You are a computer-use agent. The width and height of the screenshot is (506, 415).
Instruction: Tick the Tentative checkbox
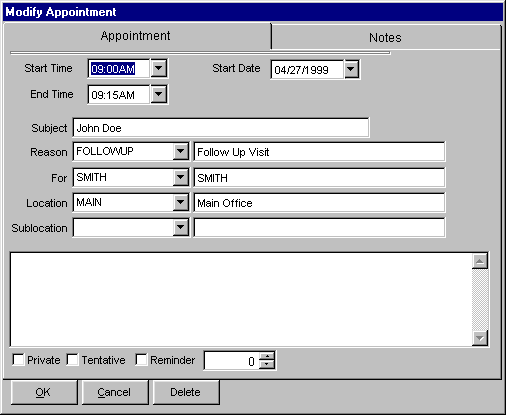pyautogui.click(x=72, y=360)
